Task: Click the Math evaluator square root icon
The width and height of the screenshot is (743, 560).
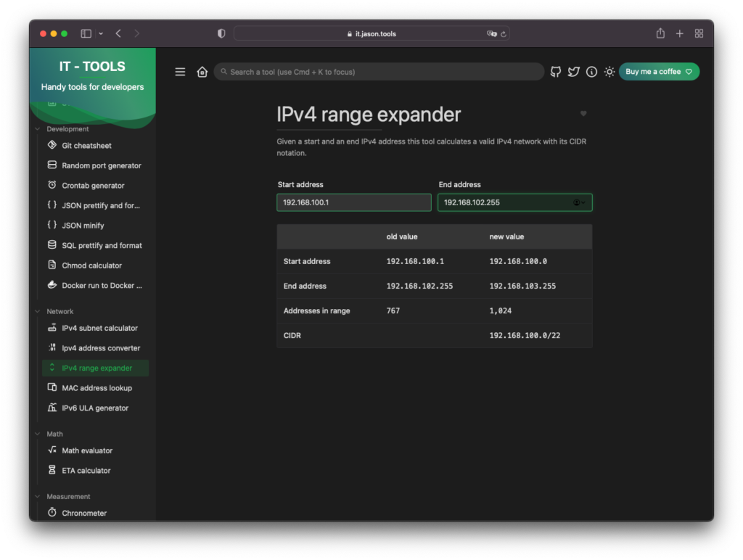Action: pyautogui.click(x=52, y=450)
